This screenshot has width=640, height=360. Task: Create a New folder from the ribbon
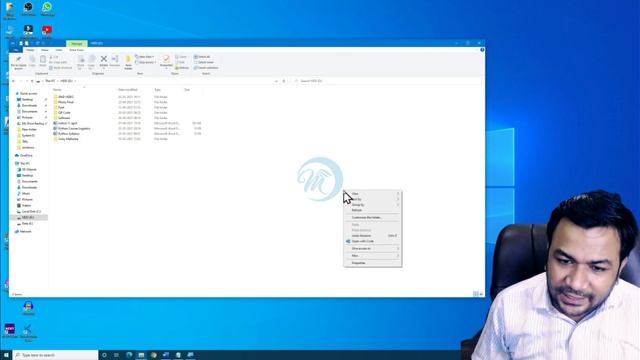click(128, 62)
